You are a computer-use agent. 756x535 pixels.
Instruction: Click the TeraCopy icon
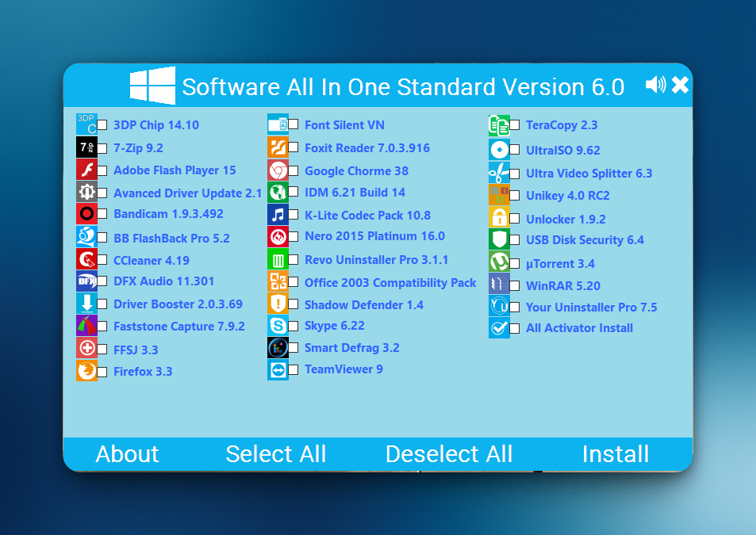click(499, 125)
